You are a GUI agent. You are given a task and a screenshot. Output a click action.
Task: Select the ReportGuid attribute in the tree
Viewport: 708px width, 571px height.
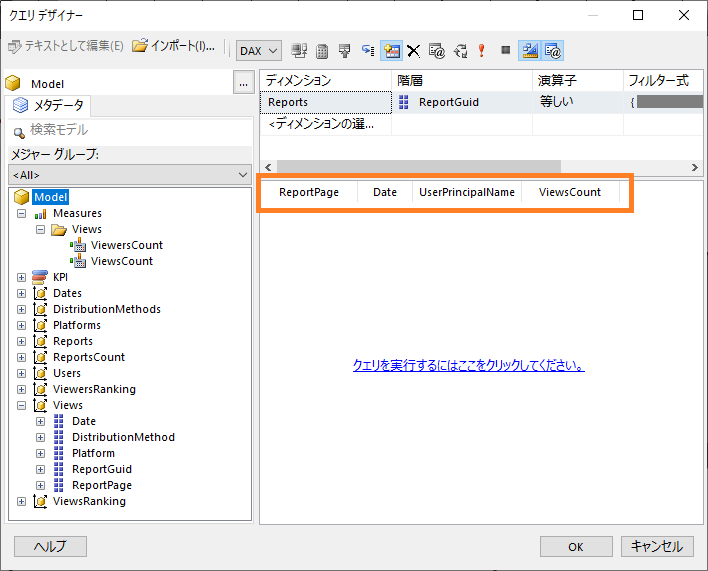(102, 469)
